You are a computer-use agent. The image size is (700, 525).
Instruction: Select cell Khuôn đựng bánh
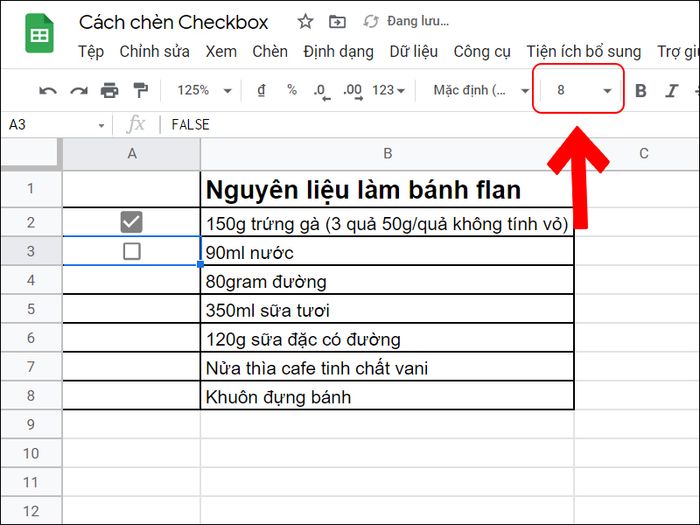pos(387,396)
